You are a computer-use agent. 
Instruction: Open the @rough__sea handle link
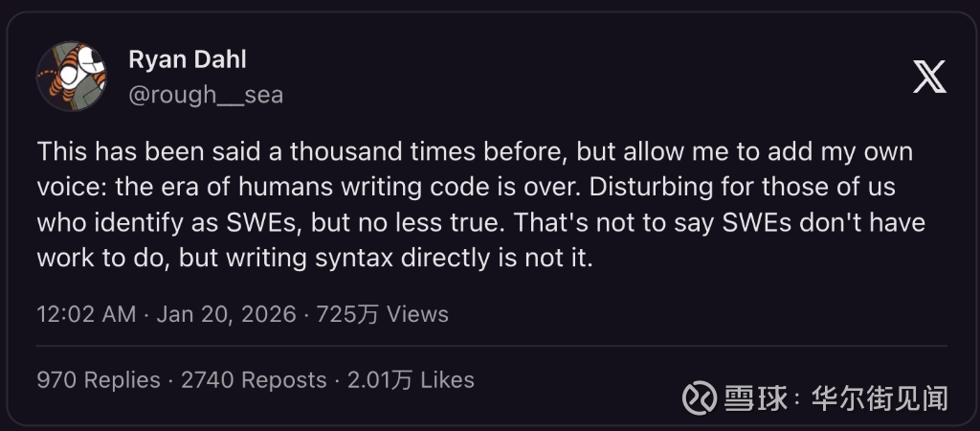205,96
